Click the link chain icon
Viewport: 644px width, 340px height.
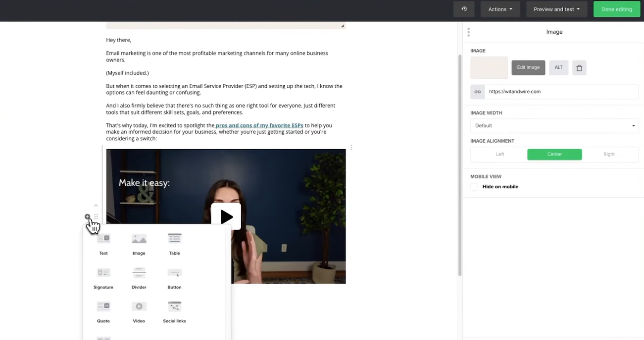478,92
